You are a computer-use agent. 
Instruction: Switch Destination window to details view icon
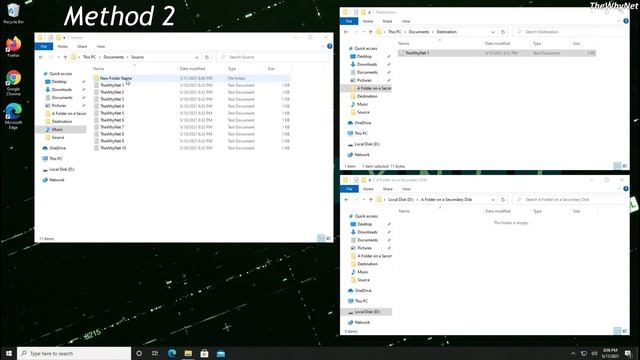tap(617, 165)
